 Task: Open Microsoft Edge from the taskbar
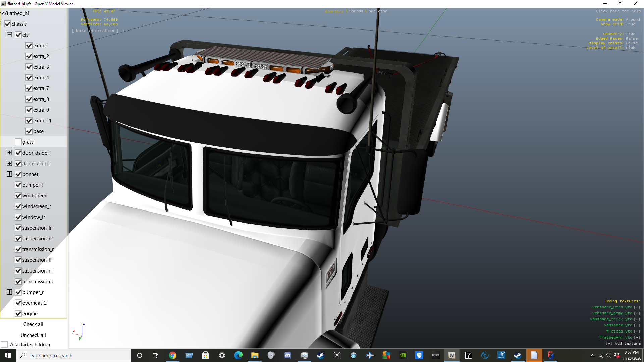pyautogui.click(x=238, y=355)
